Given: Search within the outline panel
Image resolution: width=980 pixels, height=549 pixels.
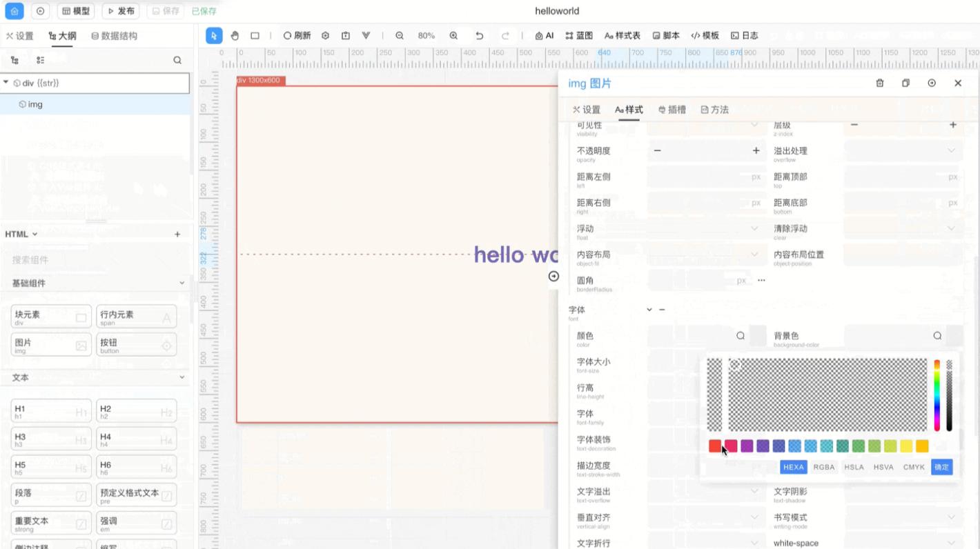Looking at the screenshot, I should pyautogui.click(x=177, y=61).
